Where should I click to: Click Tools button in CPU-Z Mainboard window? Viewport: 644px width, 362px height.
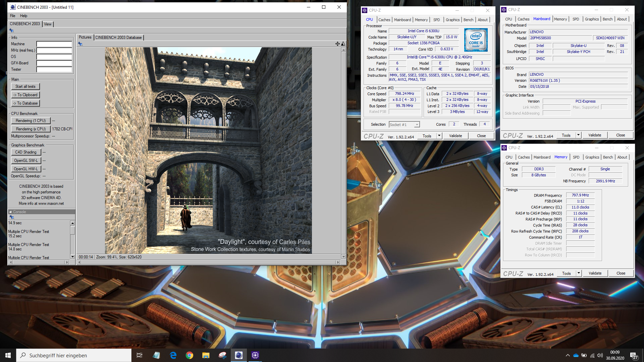(566, 135)
